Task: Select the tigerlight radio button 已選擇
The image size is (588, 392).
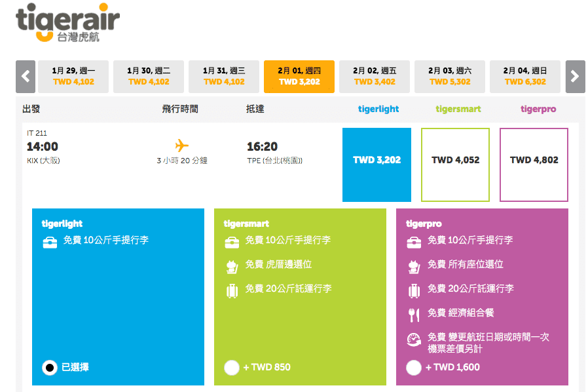Action: [x=50, y=368]
